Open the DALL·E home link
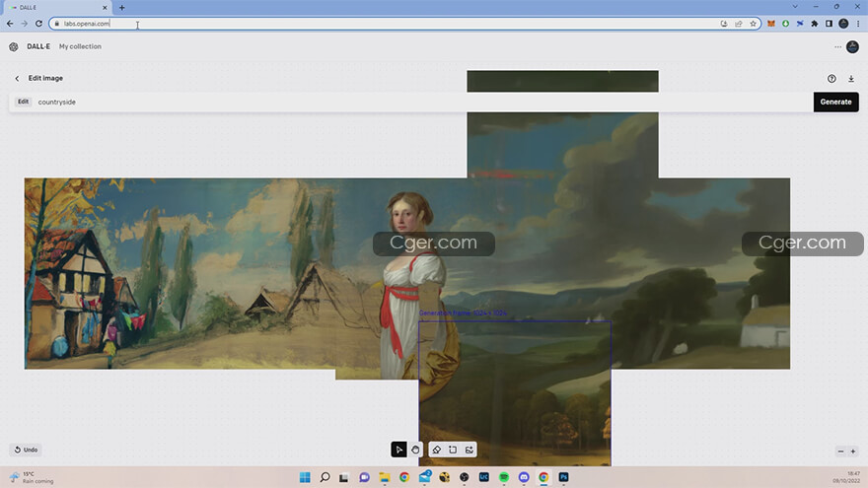The width and height of the screenshot is (868, 488). [38, 46]
